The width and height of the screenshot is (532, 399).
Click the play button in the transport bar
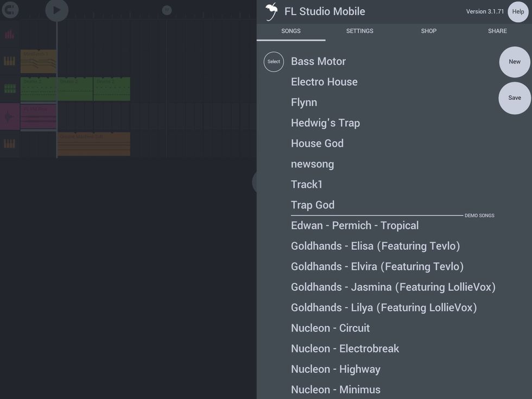[x=56, y=10]
